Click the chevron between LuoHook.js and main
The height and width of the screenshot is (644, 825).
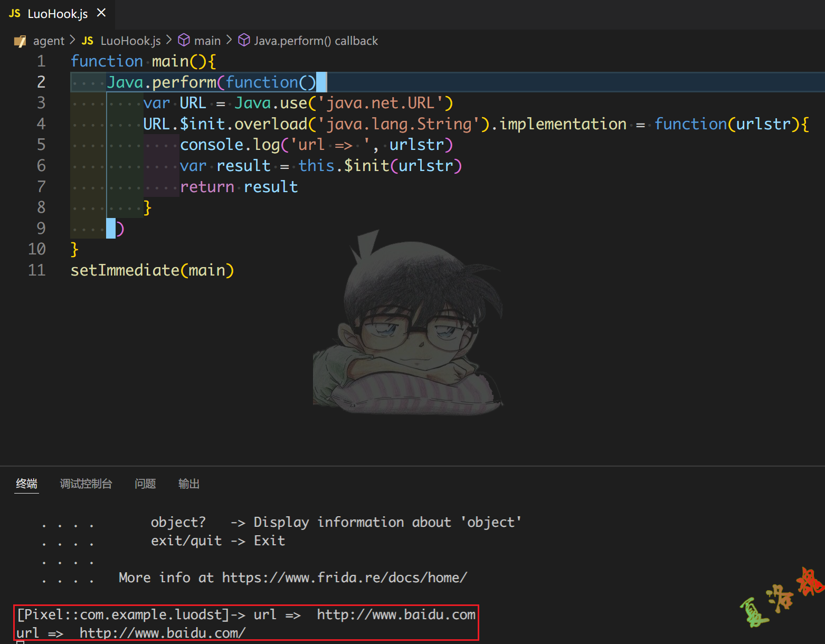tap(168, 40)
